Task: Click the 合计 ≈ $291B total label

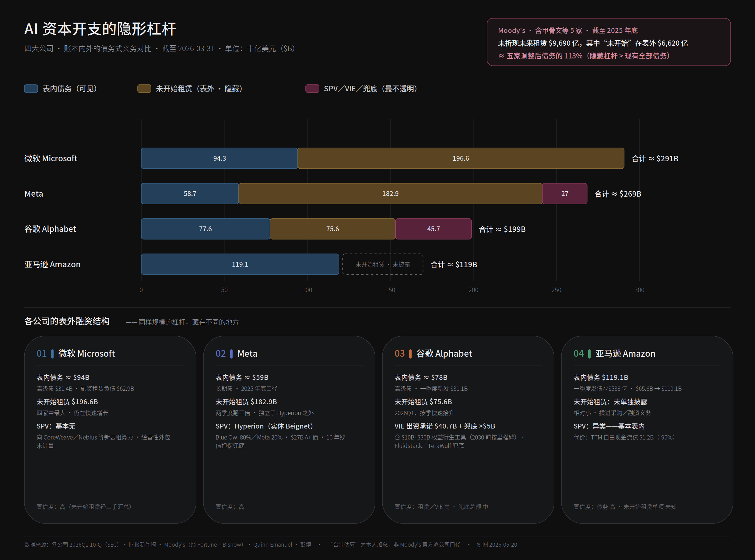Action: coord(655,159)
